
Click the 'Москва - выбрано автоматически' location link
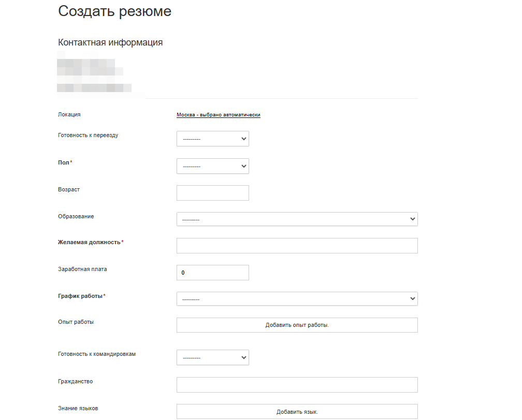point(218,115)
